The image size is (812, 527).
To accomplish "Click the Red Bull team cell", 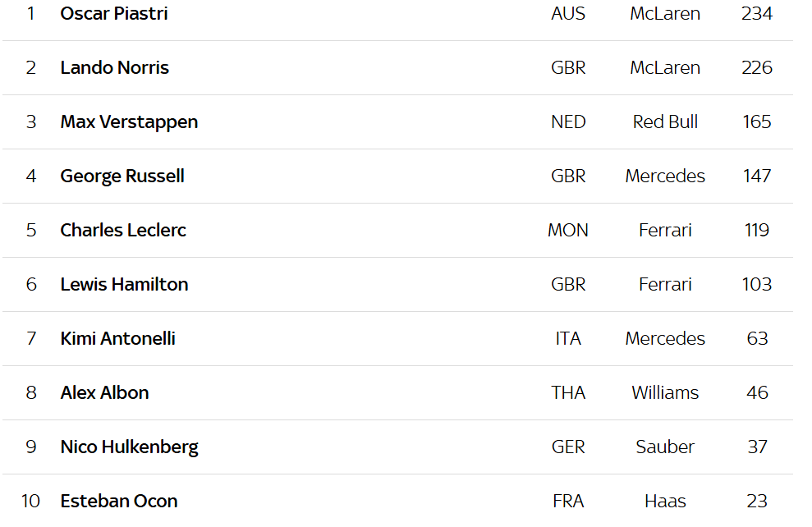I will [665, 122].
